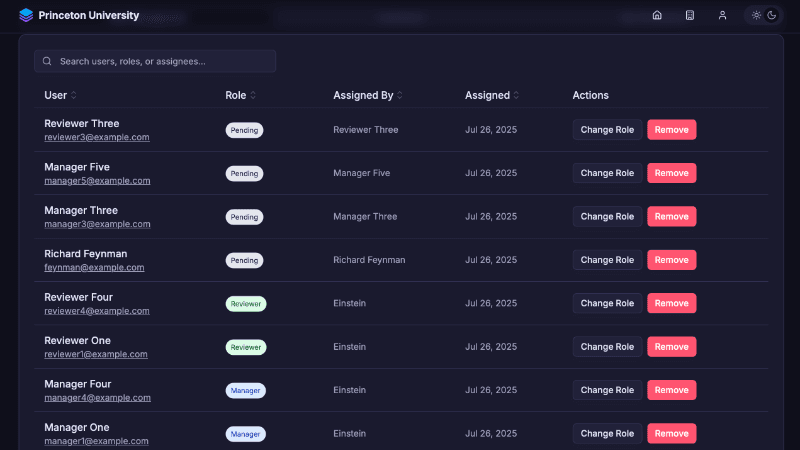Click the Princeton University layered logo icon
The image size is (800, 450).
26,15
